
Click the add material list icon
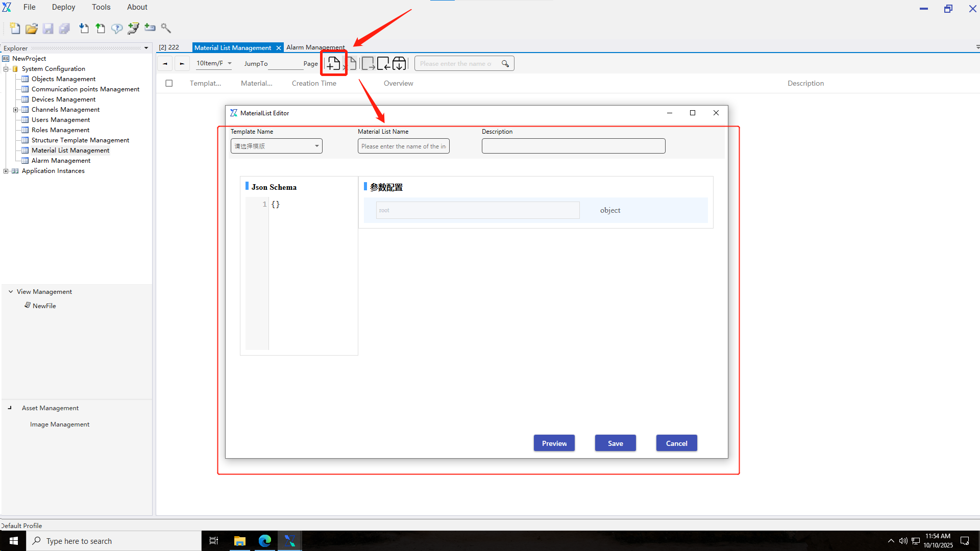click(334, 63)
